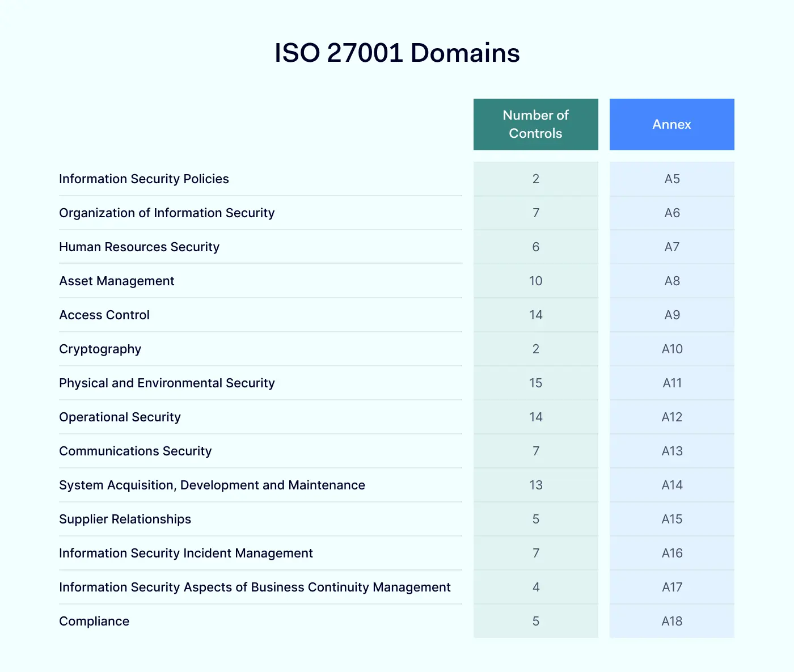794x672 pixels.
Task: Click the Supplier Relationships row label
Action: (x=125, y=519)
